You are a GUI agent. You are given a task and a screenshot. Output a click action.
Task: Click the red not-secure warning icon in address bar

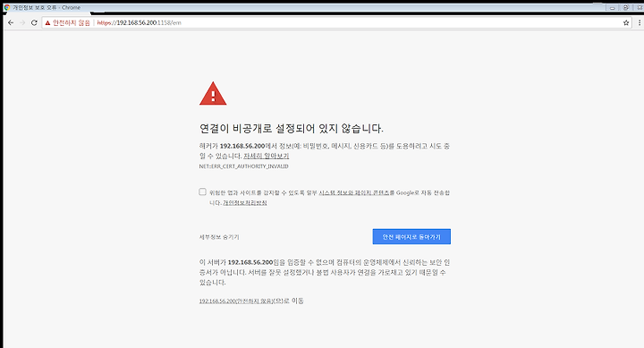click(x=47, y=23)
